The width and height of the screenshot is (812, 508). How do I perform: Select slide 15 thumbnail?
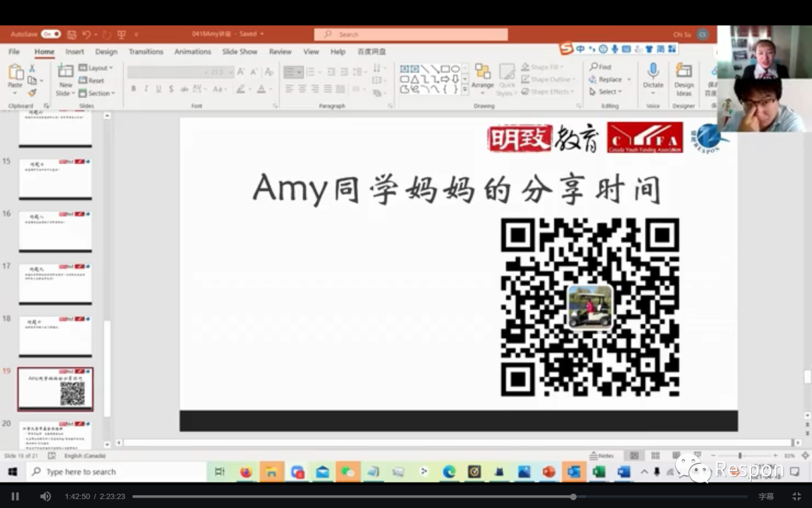(x=56, y=179)
